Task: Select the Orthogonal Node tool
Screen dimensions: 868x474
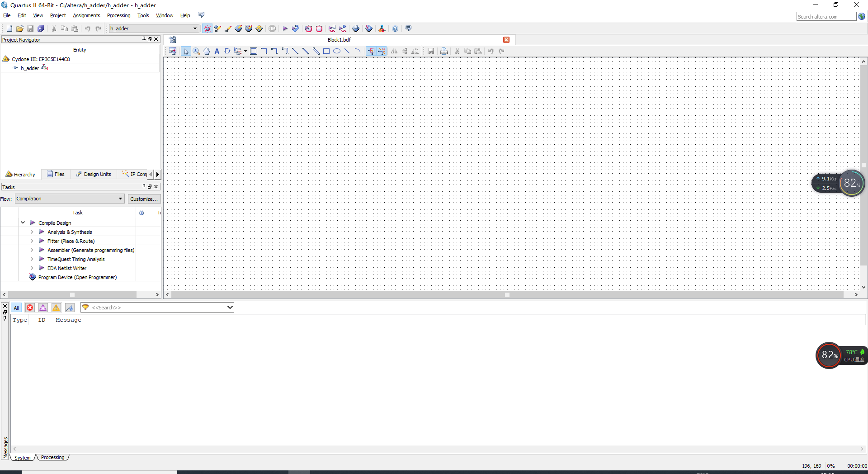Action: click(x=264, y=51)
